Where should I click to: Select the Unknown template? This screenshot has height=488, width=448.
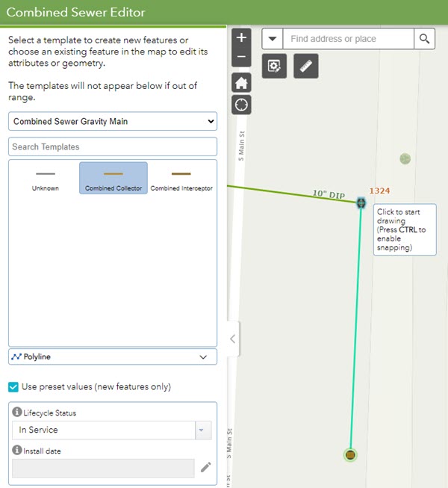click(x=46, y=179)
